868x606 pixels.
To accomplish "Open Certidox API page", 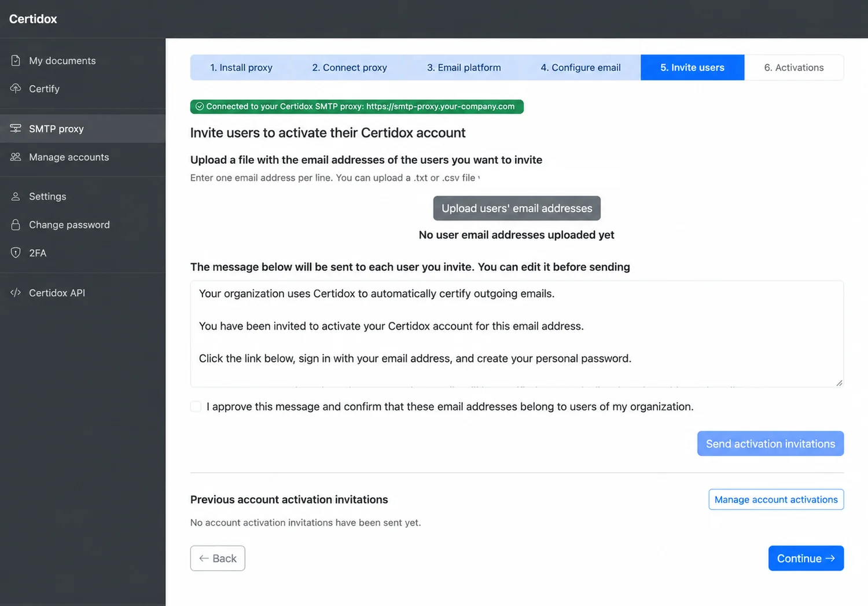I will 83,293.
